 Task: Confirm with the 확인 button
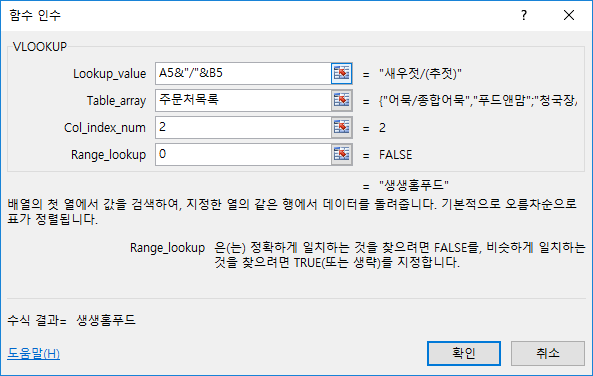coord(464,353)
